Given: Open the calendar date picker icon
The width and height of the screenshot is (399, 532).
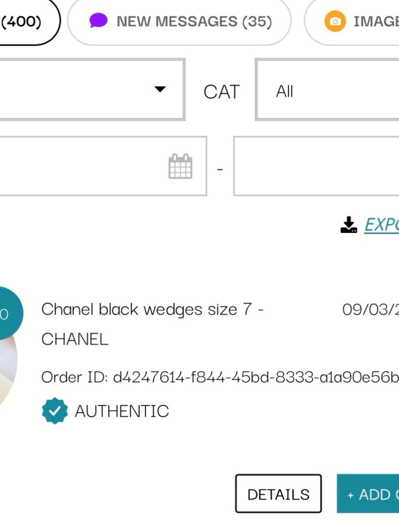Looking at the screenshot, I should click(180, 166).
